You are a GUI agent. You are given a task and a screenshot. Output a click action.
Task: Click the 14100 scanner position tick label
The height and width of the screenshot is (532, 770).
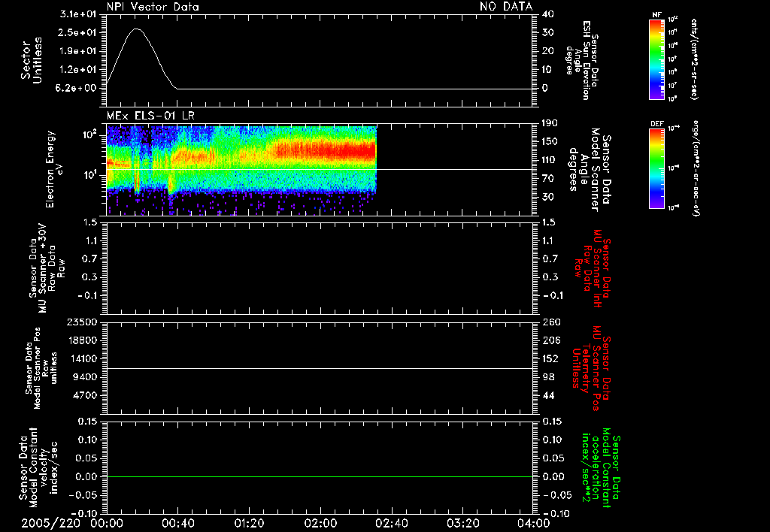(x=82, y=358)
